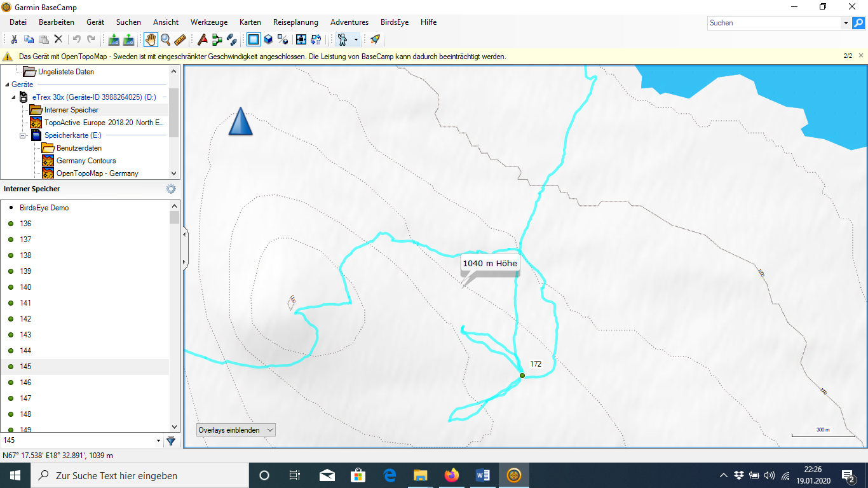Open the activity profile dropdown arrow
Viewport: 868px width, 488px height.
pos(356,39)
